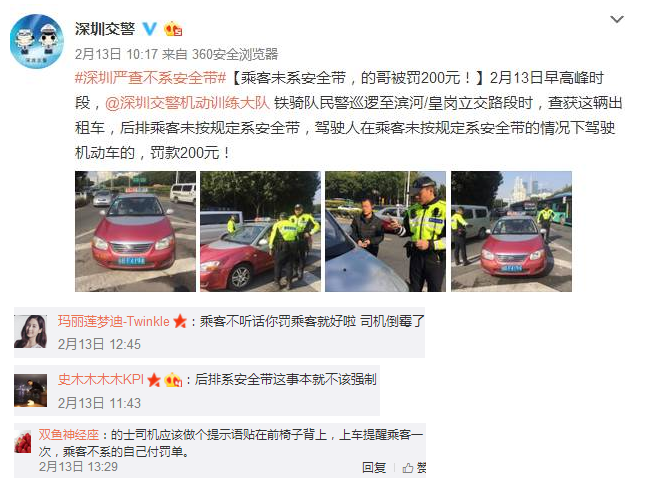Open commenter 玛丽莲梦迪-Twinkle username

point(113,321)
